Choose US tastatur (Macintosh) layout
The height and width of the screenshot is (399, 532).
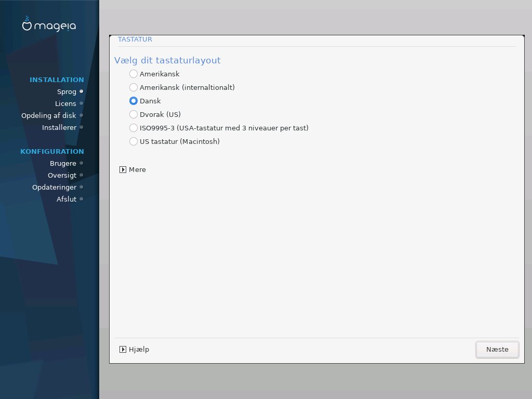tap(134, 141)
